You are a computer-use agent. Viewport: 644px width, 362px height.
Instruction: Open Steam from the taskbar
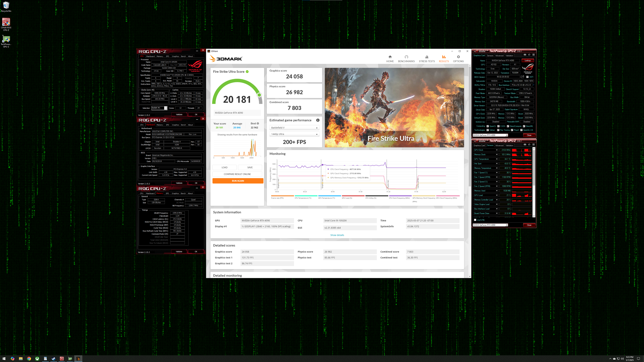point(53,358)
